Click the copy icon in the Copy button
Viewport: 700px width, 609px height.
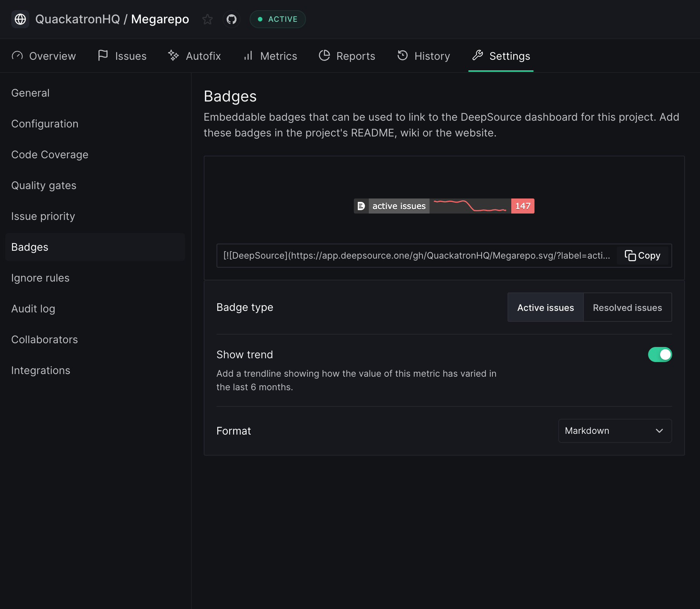pyautogui.click(x=630, y=256)
